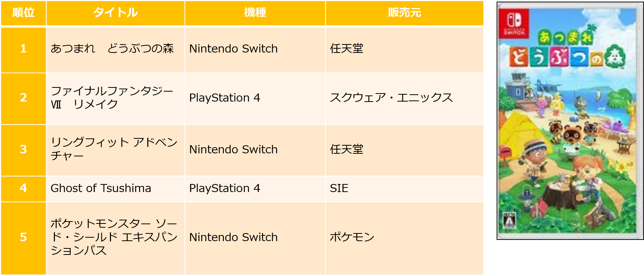Click the ポケモン publisher cell
The image size is (644, 276).
tap(352, 237)
